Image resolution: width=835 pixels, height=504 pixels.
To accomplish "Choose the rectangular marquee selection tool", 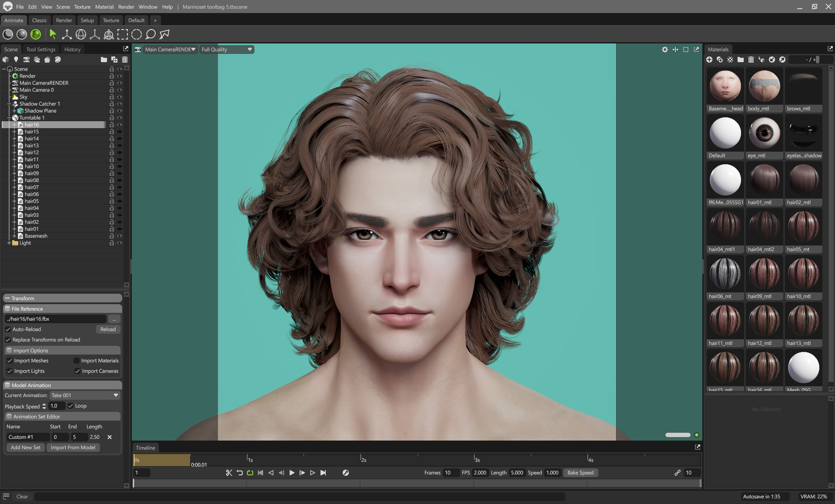I will [x=123, y=34].
